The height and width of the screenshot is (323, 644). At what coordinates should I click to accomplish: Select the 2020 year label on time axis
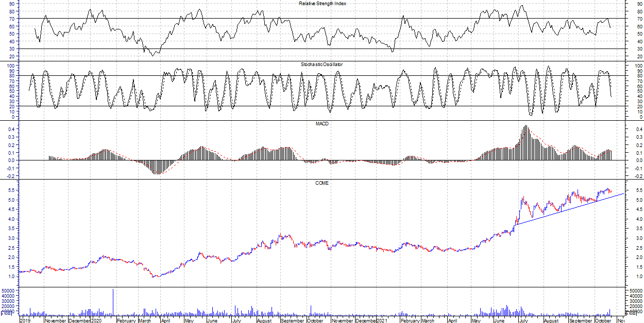(96, 320)
